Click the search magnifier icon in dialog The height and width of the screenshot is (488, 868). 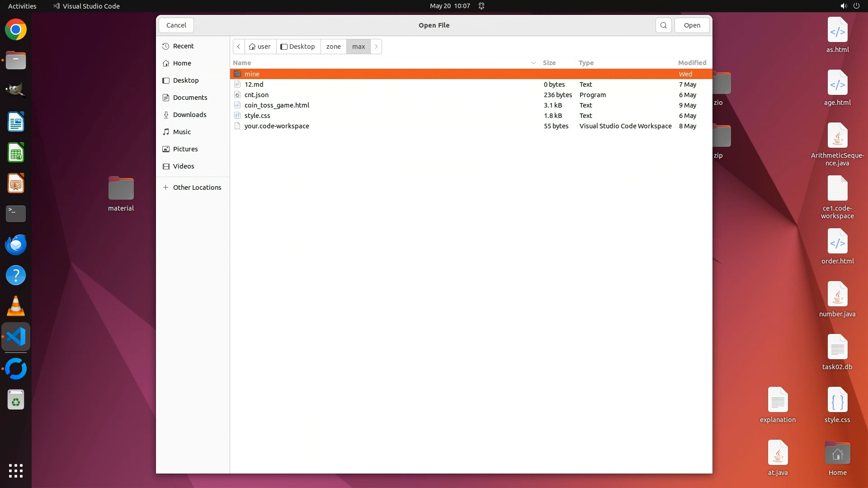(x=663, y=25)
